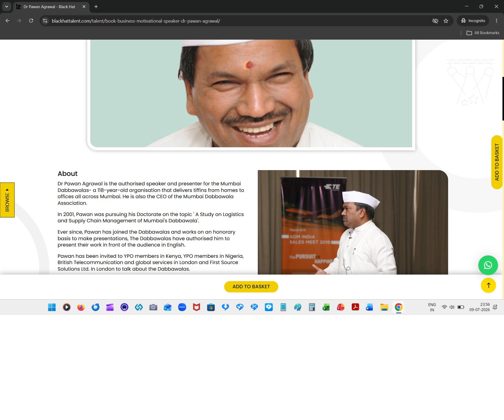Select the Dr Pawan Agrawal tab

[49, 7]
